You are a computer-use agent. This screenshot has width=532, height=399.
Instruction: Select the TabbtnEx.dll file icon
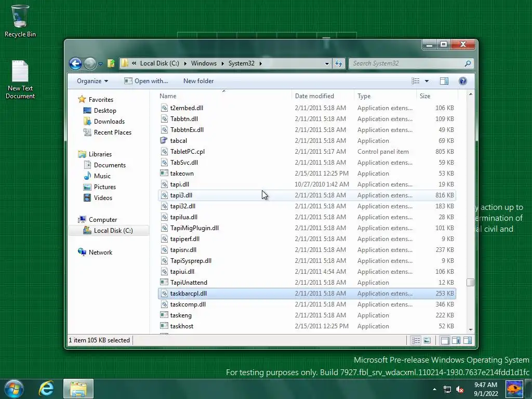pyautogui.click(x=164, y=129)
